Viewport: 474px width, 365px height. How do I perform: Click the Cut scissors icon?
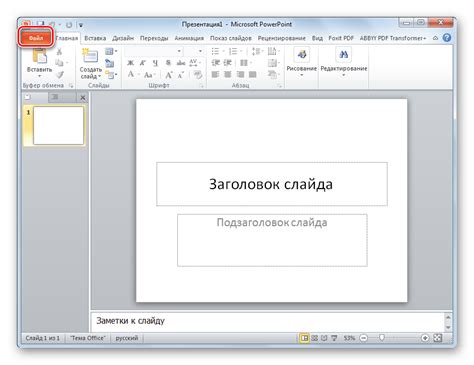click(x=59, y=51)
